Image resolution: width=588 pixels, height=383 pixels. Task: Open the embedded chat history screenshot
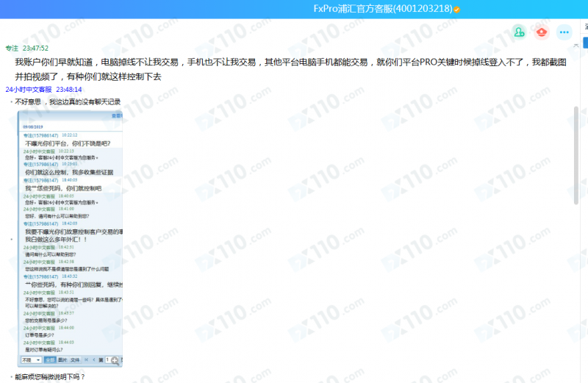coord(71,235)
